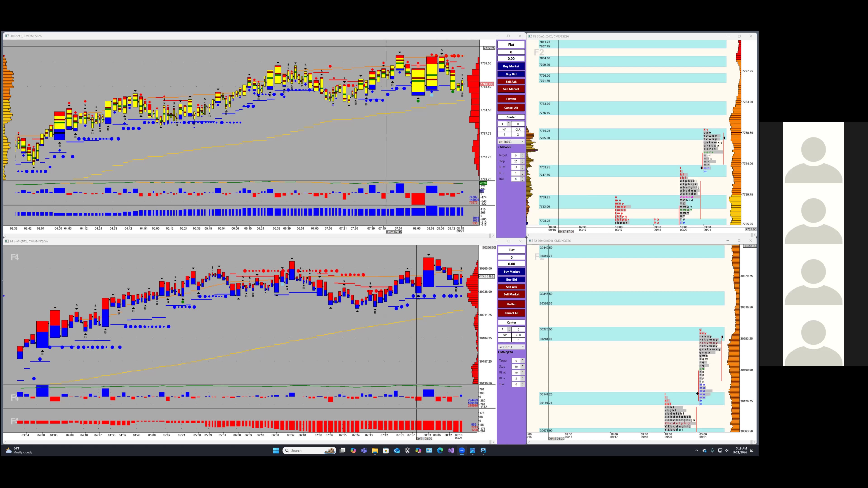Click the horizontal scrollbar under the MNQZ26 chart
This screenshot has height=488, width=868.
pos(249,442)
